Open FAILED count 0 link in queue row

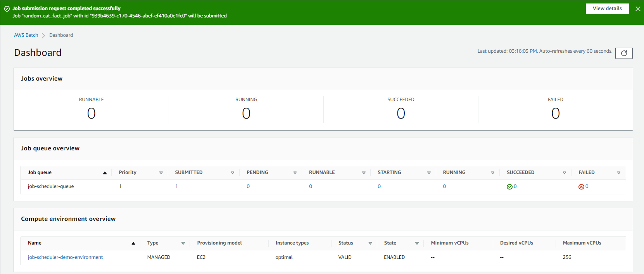[x=587, y=186]
